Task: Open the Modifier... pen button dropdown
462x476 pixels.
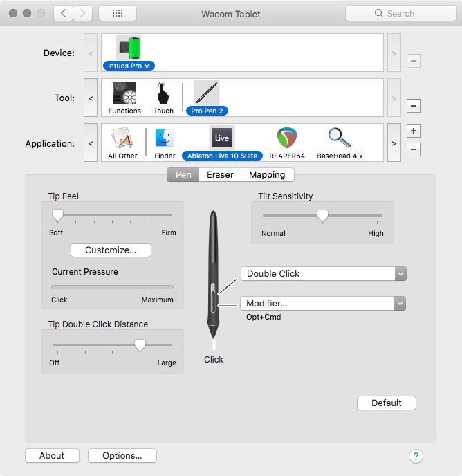Action: [323, 303]
